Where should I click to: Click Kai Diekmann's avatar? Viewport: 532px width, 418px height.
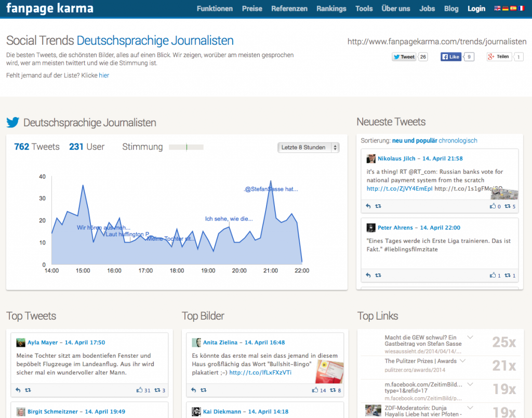196,412
